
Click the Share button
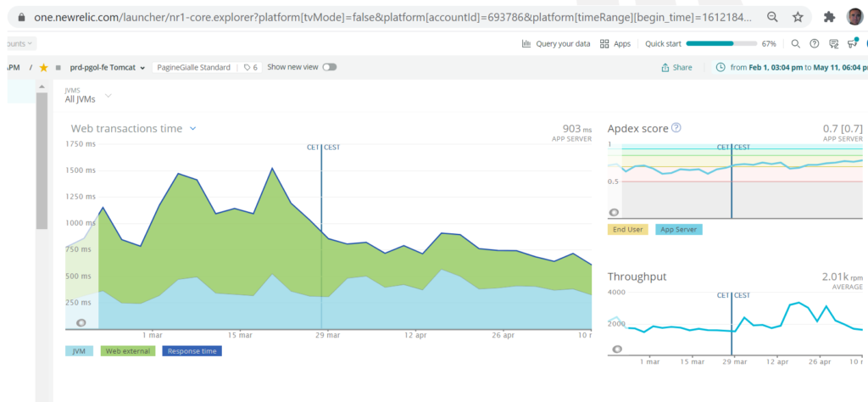(x=677, y=68)
